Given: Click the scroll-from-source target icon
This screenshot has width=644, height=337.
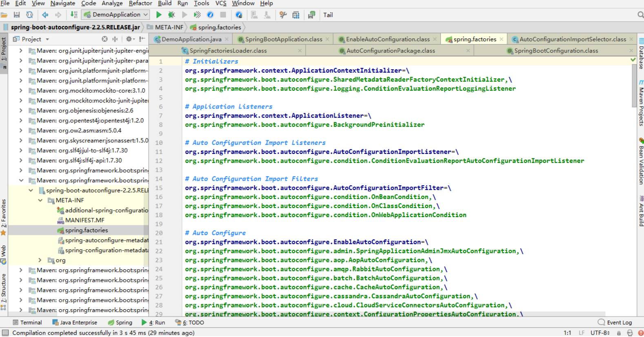Looking at the screenshot, I should coord(104,39).
